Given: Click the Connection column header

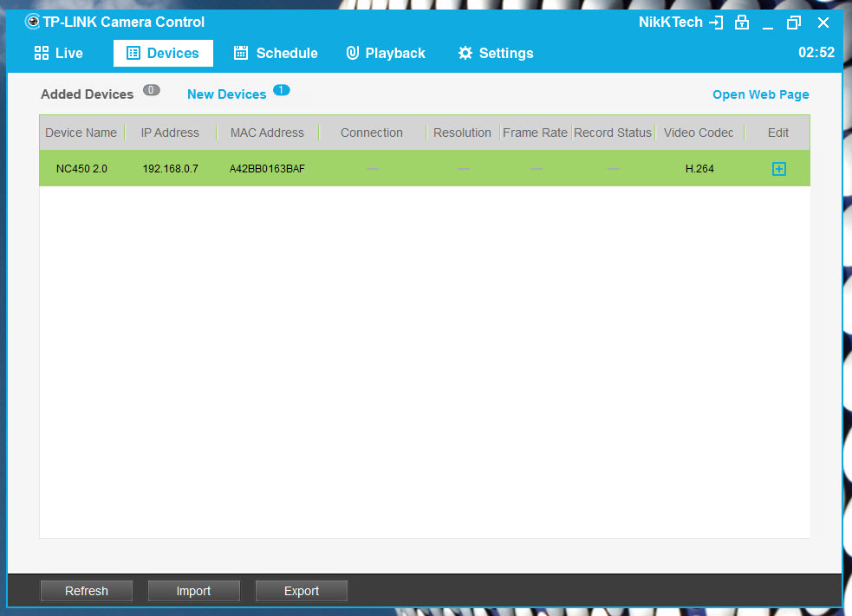Looking at the screenshot, I should [372, 133].
